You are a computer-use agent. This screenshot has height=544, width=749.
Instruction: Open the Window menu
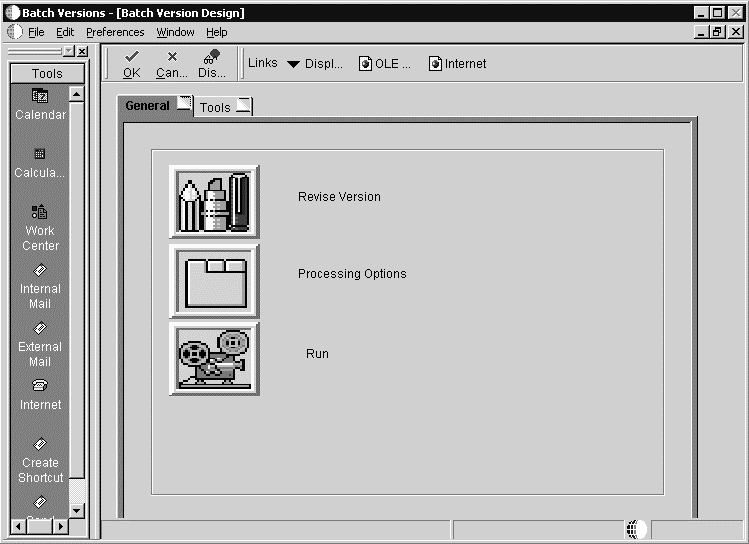point(175,32)
